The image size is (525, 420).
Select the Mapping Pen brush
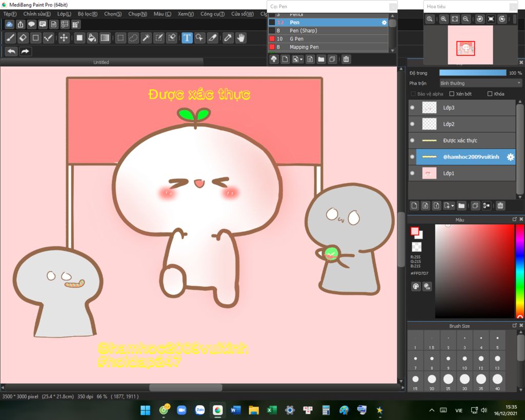pyautogui.click(x=328, y=47)
